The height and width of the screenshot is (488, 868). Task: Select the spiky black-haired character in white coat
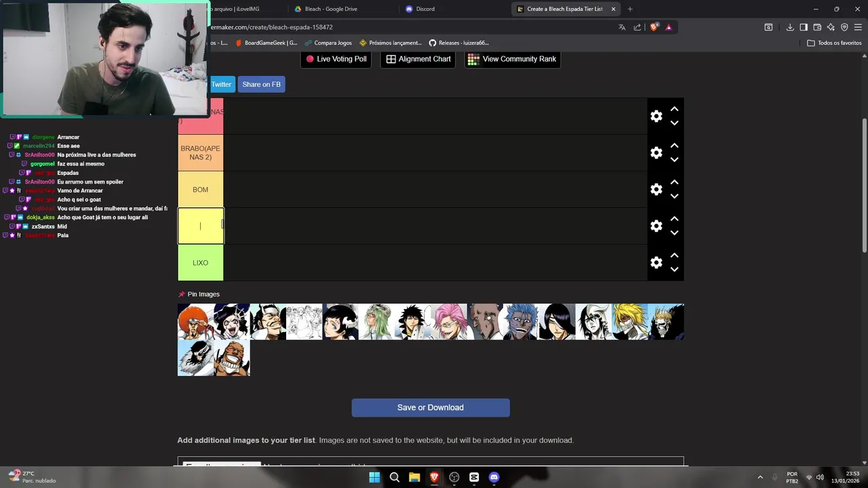(412, 322)
